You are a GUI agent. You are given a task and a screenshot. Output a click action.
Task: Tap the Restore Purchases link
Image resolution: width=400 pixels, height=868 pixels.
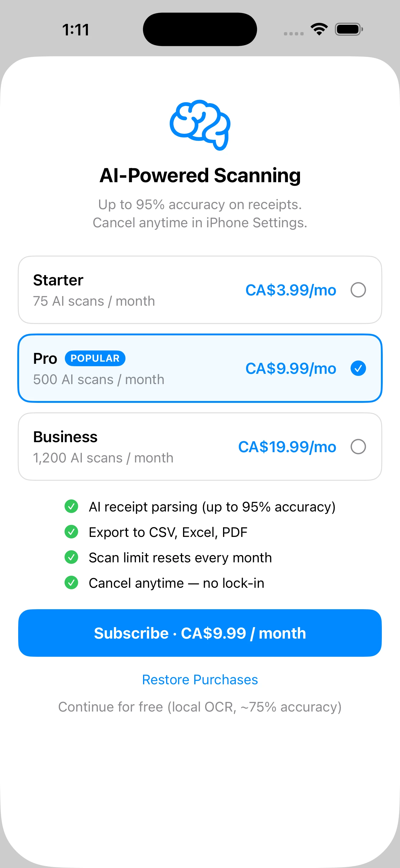pyautogui.click(x=200, y=680)
